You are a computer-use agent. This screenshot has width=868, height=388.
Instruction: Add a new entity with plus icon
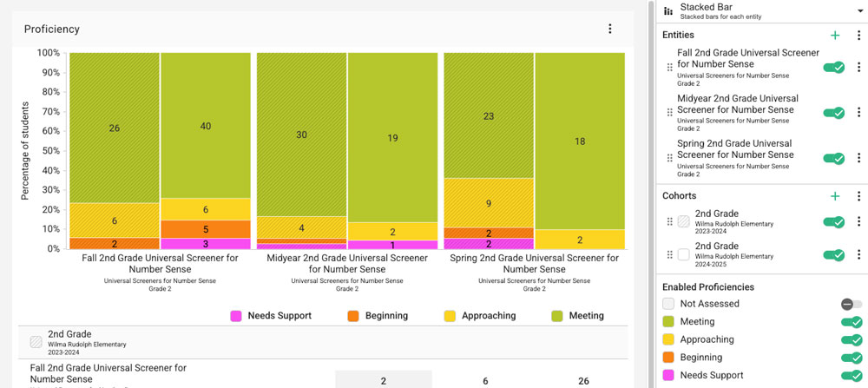(835, 36)
